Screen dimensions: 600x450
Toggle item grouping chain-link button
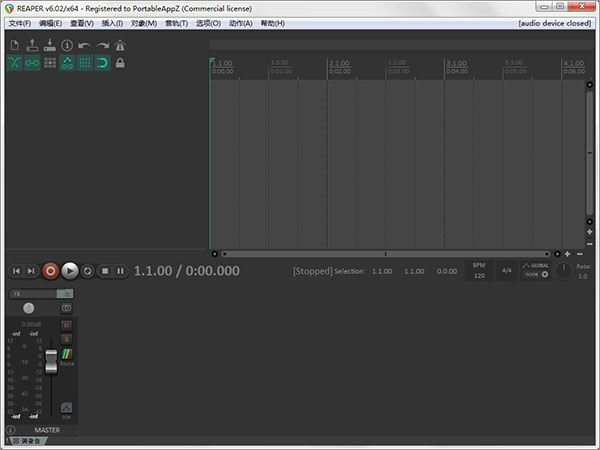[x=32, y=63]
